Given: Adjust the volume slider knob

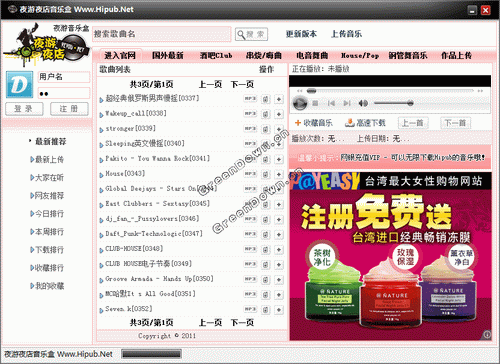Looking at the screenshot, I should 410,103.
